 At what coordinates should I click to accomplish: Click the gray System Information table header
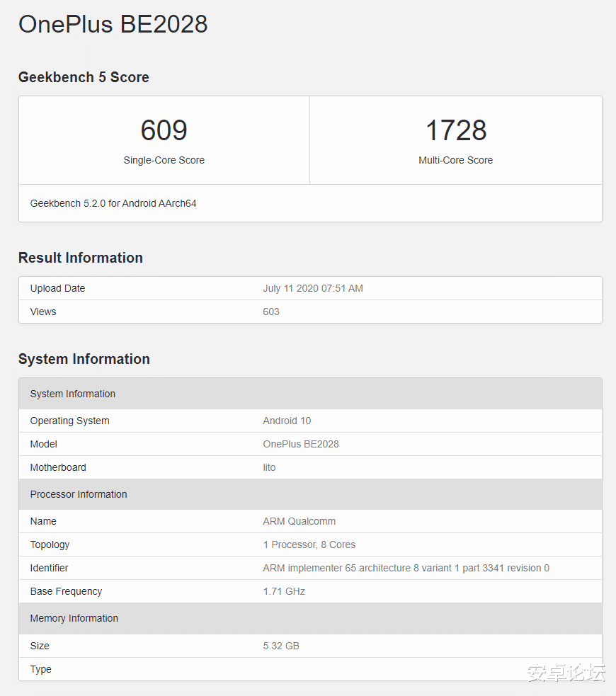310,394
